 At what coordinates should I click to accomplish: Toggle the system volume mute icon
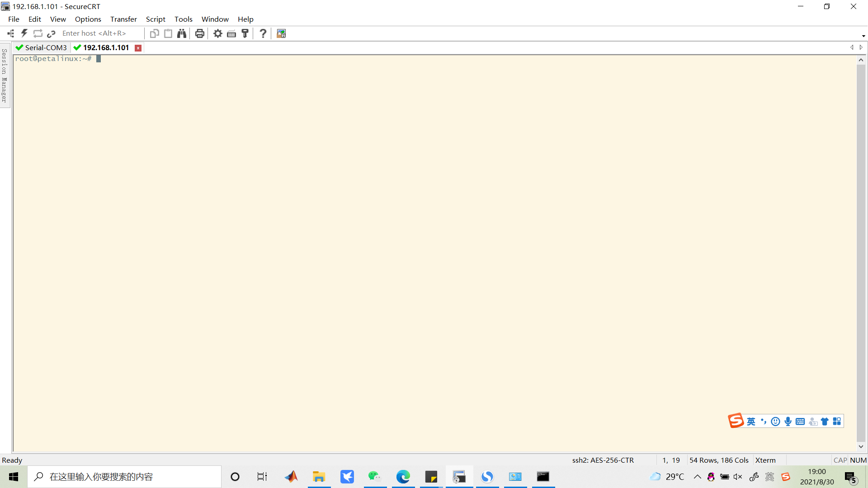point(738,477)
